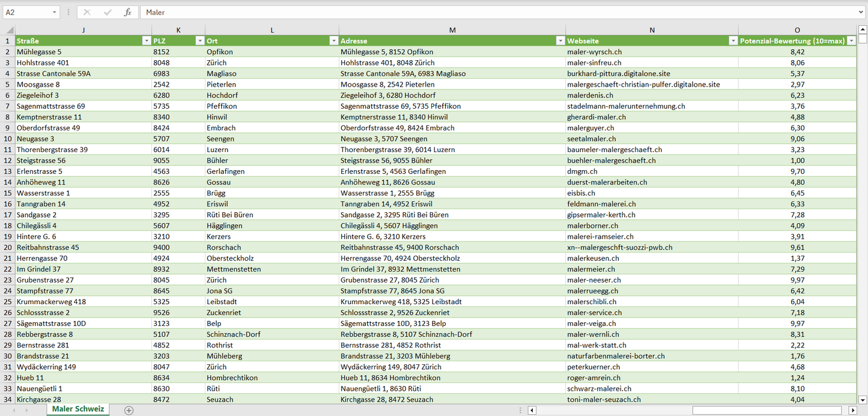This screenshot has height=416, width=868.
Task: Select row 12 header
Action: pos(7,161)
